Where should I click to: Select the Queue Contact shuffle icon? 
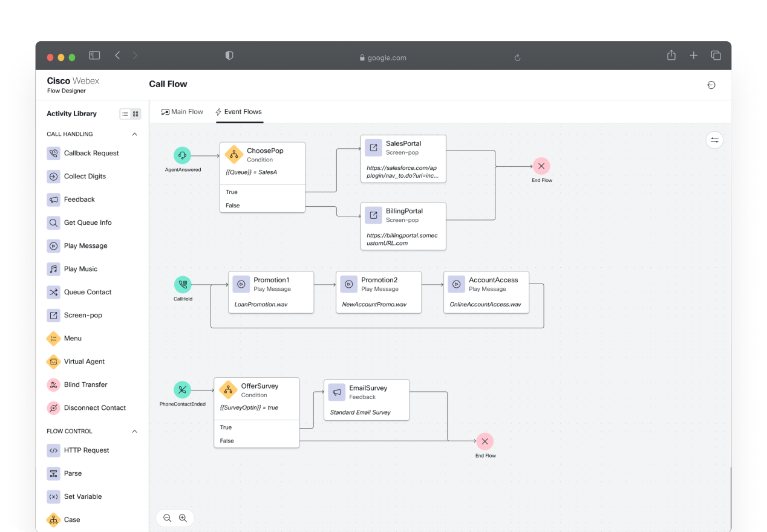53,292
